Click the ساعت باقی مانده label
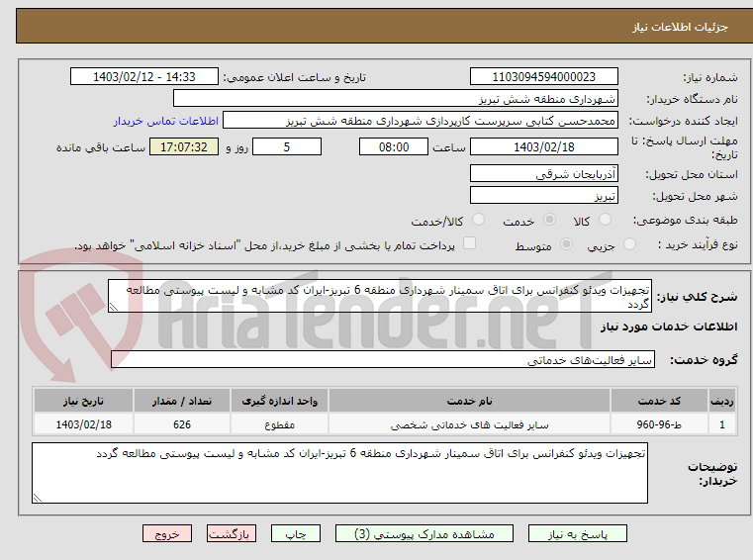 pos(101,148)
